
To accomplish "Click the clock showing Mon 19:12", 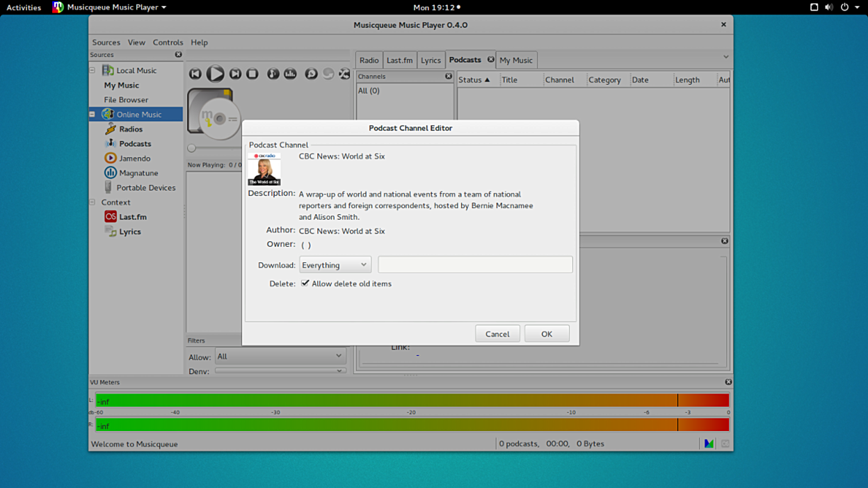I will click(434, 7).
